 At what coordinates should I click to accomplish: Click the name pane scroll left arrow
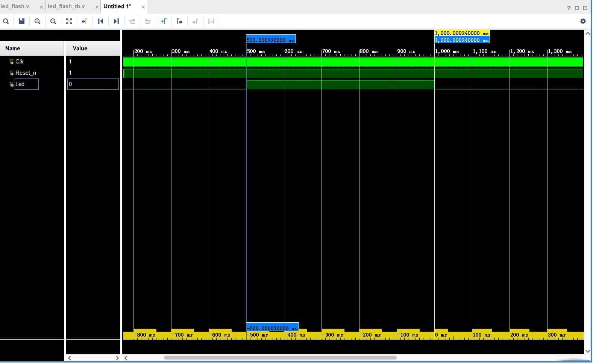pos(70,358)
